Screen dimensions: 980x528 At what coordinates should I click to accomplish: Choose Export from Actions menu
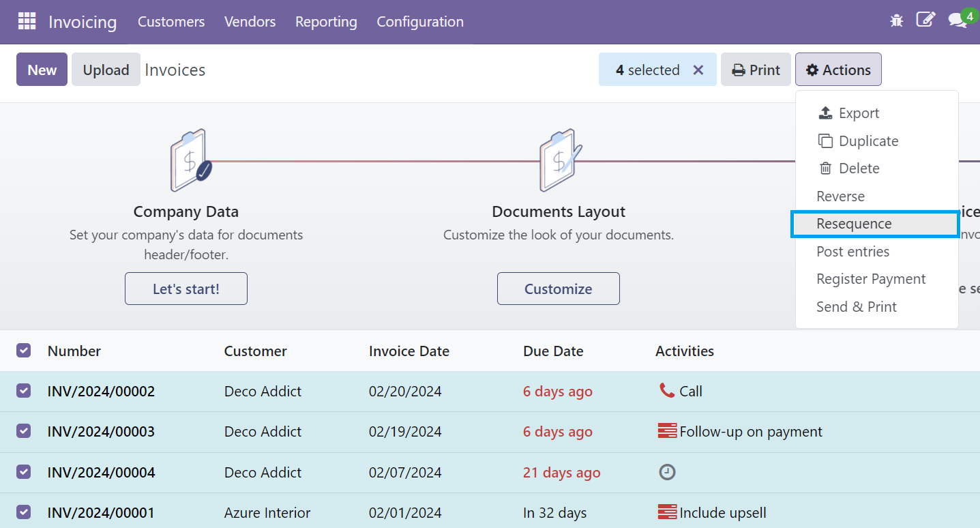tap(876, 113)
